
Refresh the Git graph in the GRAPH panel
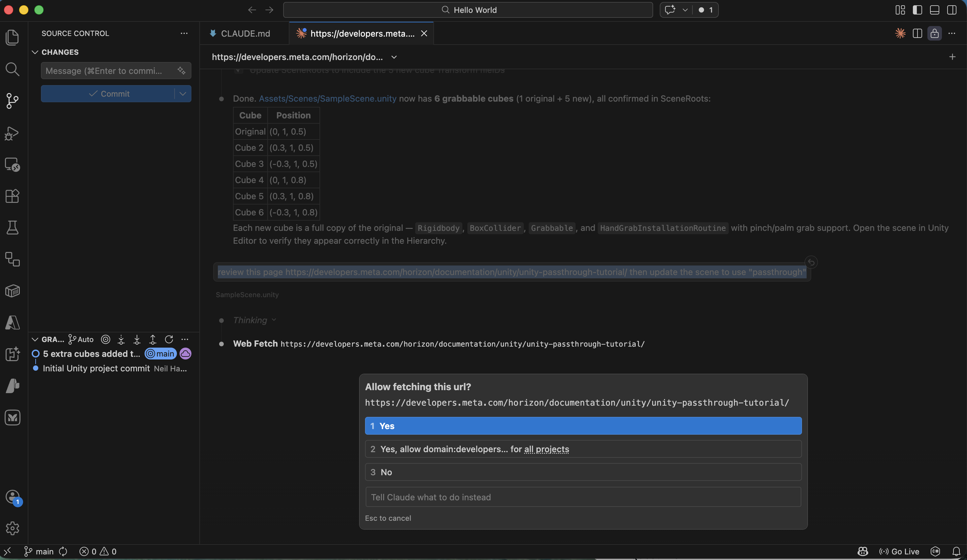[169, 339]
